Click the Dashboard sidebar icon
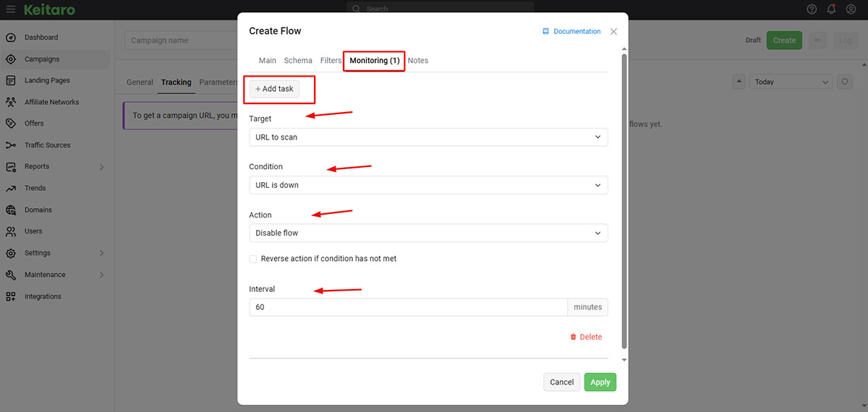The width and height of the screenshot is (868, 412). point(11,38)
